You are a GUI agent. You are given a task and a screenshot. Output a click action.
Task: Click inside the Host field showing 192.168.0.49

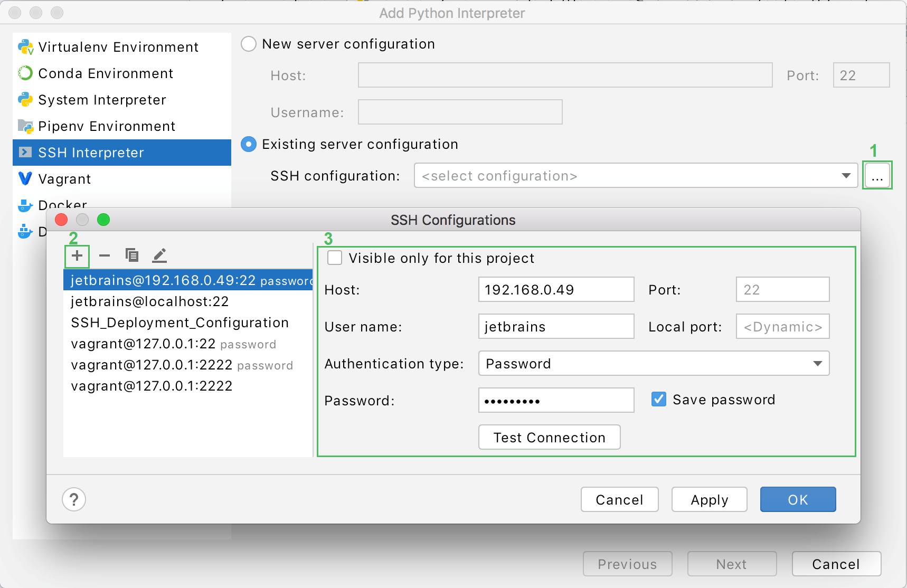556,289
